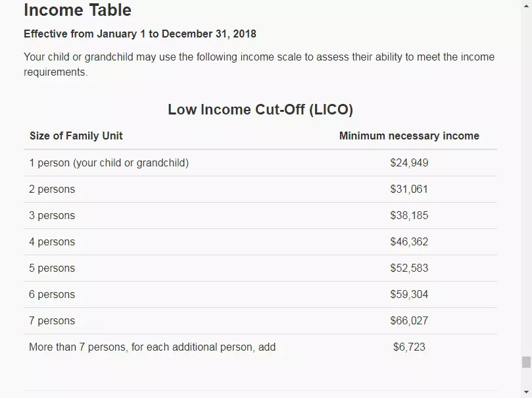Click the Low Income Cut-Off (LICO) title
532x398 pixels.
tap(260, 110)
